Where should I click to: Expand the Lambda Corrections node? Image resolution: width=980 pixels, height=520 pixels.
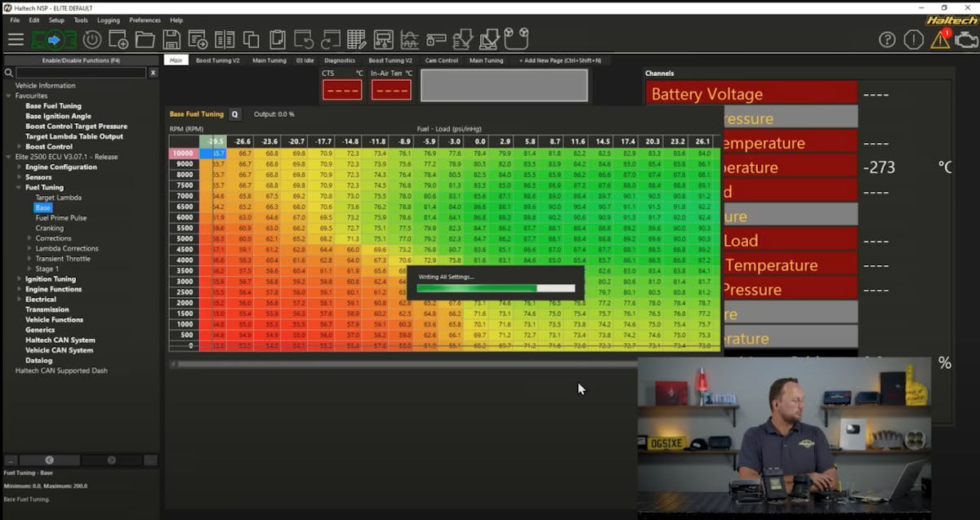(x=30, y=248)
